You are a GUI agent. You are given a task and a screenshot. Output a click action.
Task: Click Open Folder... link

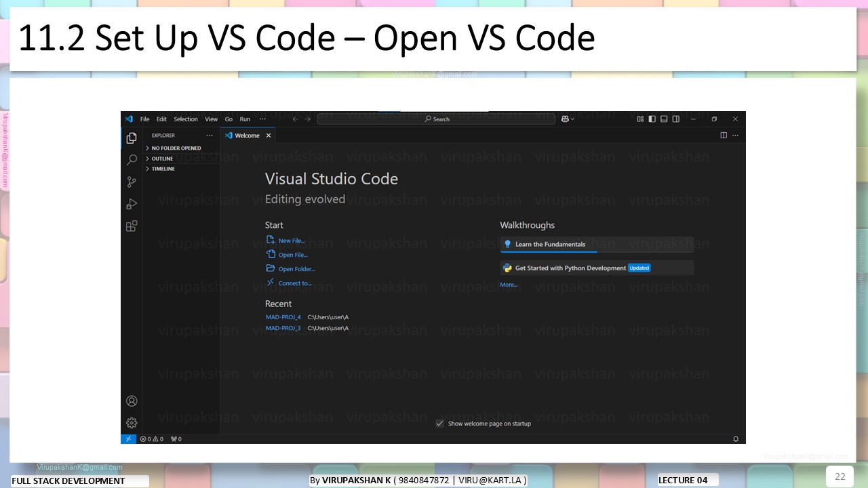click(x=297, y=269)
